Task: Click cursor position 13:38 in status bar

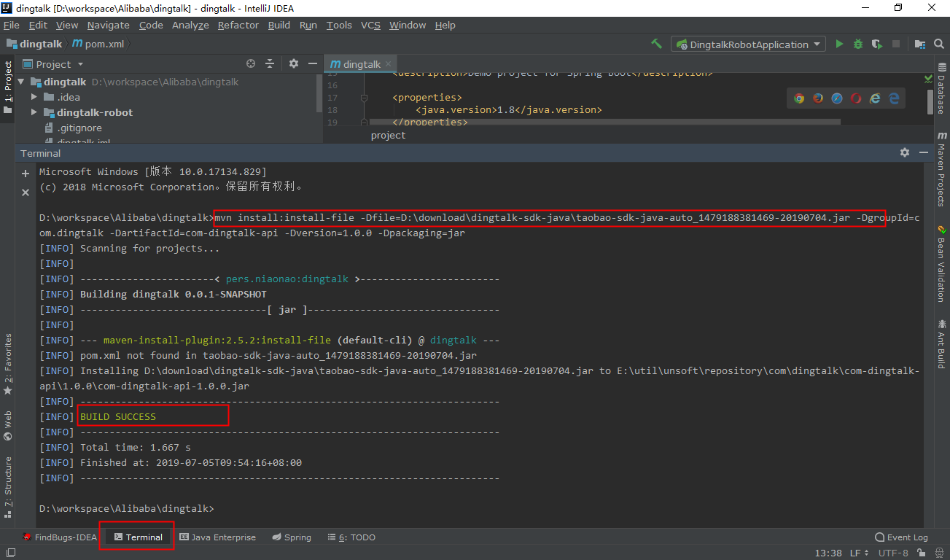Action: tap(828, 553)
